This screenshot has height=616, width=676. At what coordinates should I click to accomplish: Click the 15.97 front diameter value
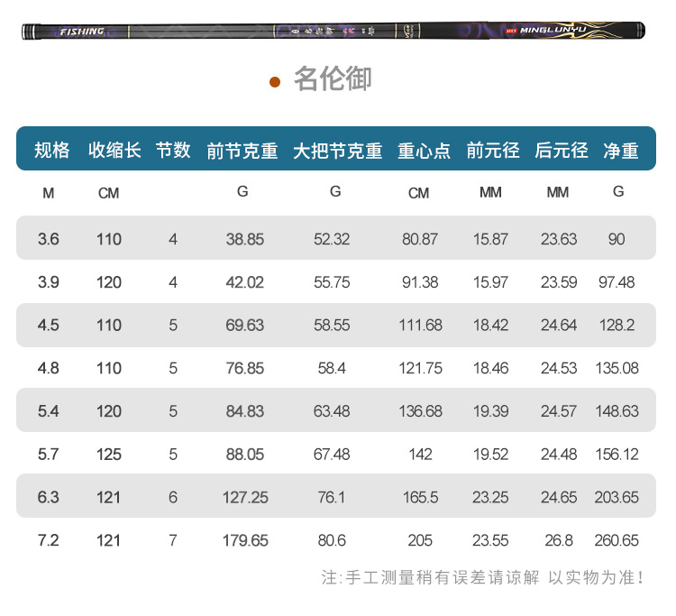pos(490,282)
